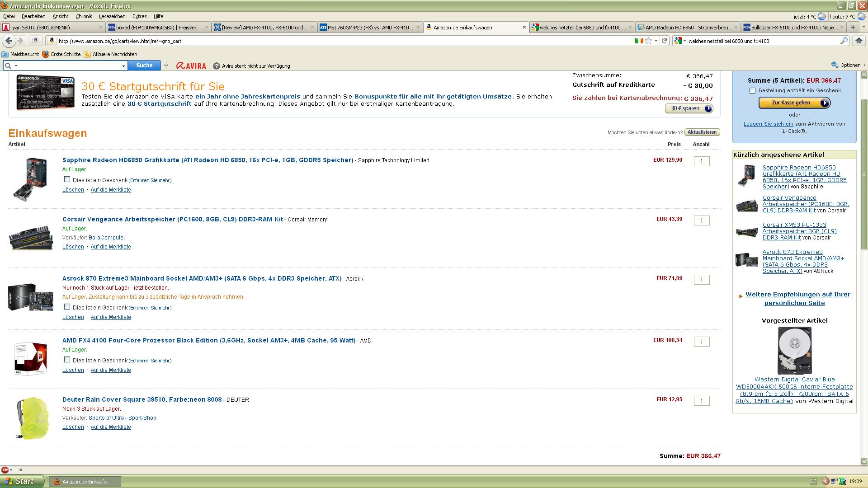This screenshot has height=488, width=868.
Task: Click the Adblock Plus icon in the status bar
Action: click(x=5, y=470)
